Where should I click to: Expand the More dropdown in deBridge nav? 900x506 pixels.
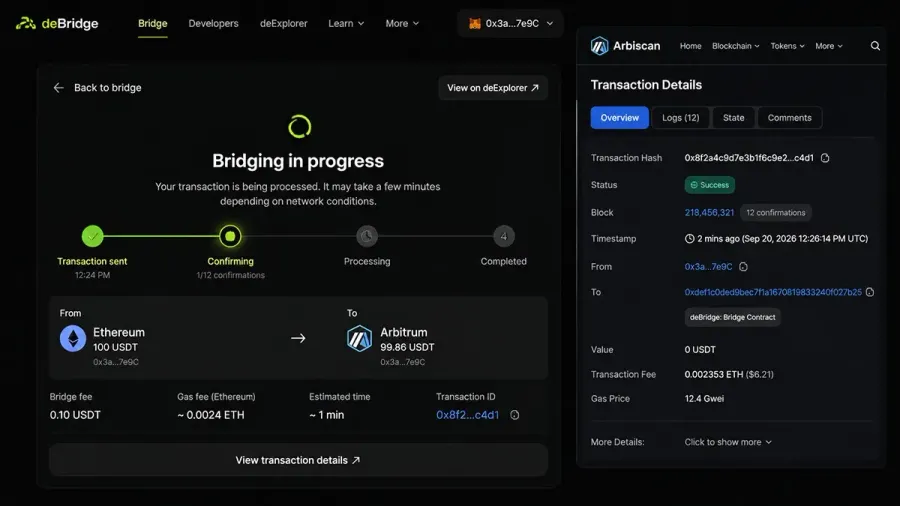click(x=402, y=24)
